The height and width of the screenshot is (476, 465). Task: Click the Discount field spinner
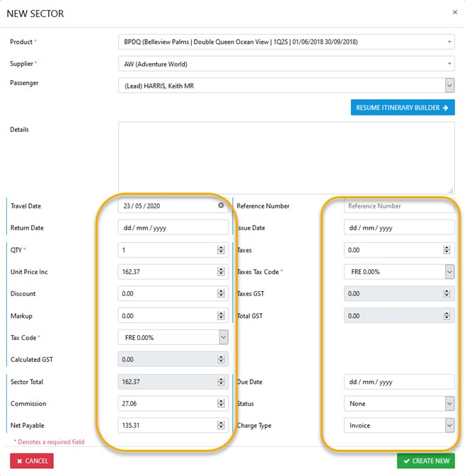(222, 293)
